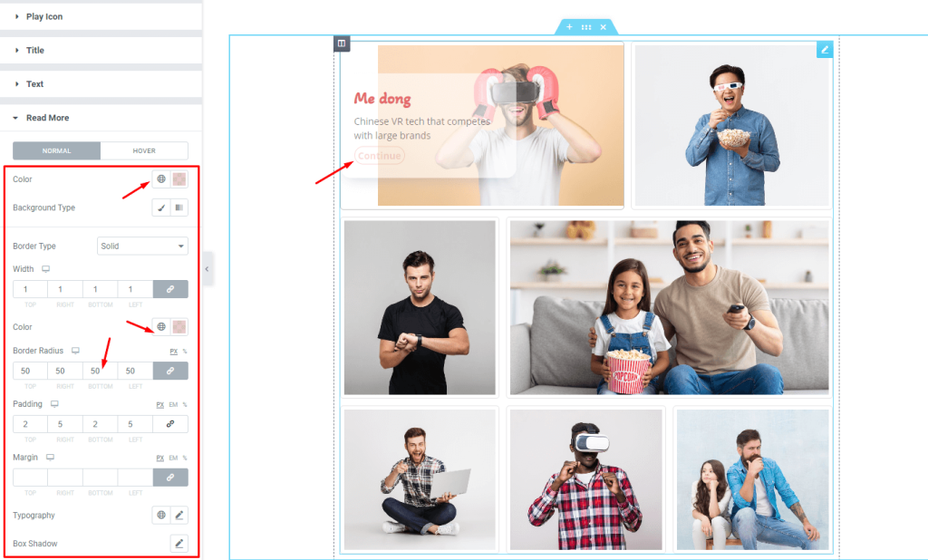Edit border width Bottom field

point(100,289)
